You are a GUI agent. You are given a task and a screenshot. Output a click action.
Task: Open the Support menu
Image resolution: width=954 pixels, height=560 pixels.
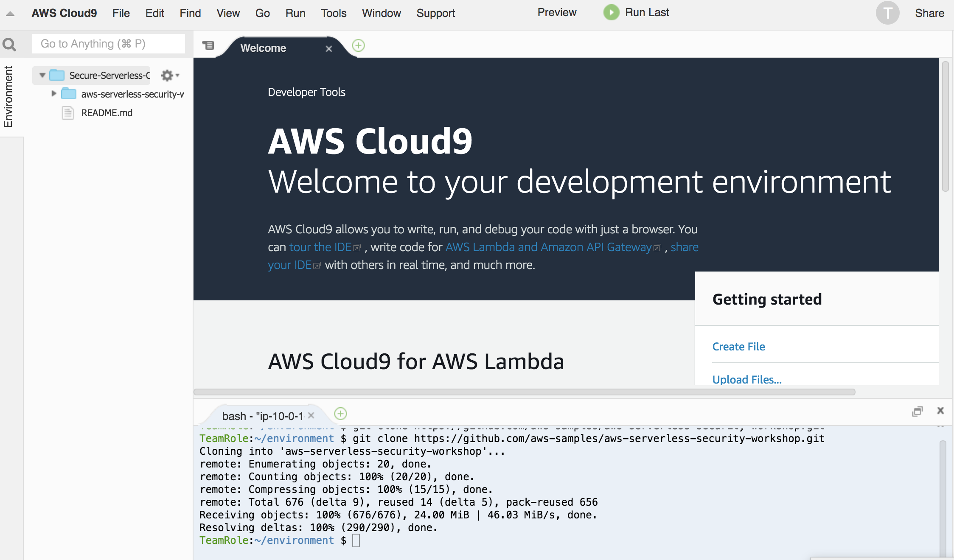pos(435,13)
